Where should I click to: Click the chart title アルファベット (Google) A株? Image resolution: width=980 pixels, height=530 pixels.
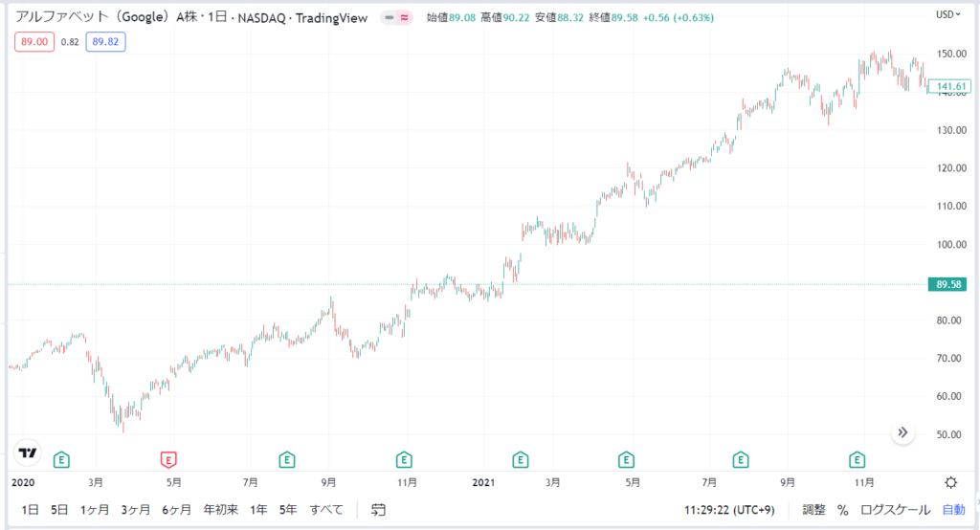(106, 17)
